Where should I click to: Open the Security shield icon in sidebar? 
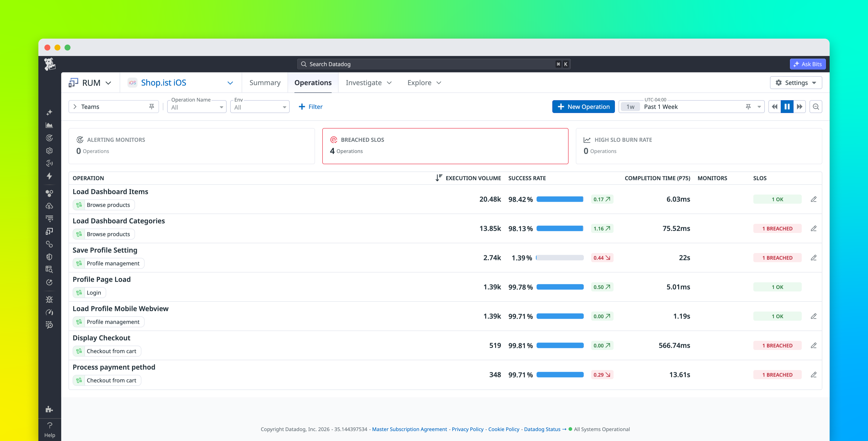(x=50, y=257)
